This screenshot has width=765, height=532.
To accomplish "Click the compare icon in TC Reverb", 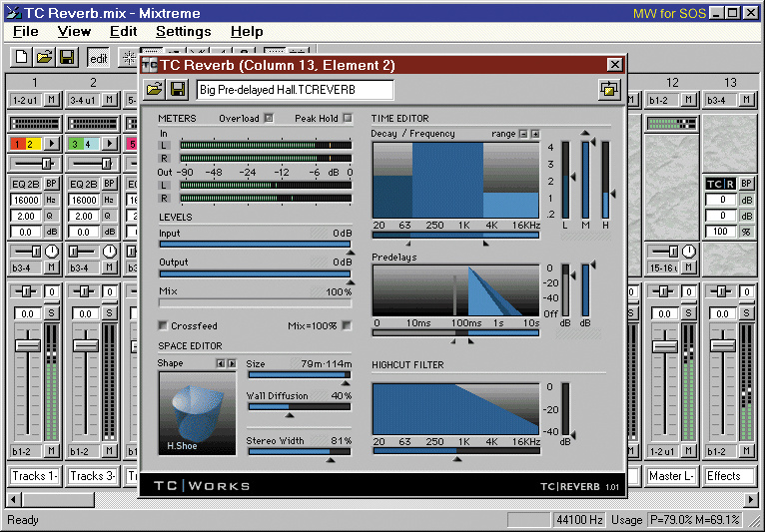I will point(609,90).
